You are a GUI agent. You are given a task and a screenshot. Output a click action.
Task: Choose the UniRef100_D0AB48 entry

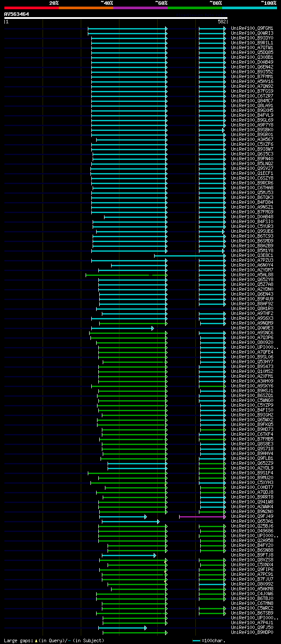pyautogui.click(x=252, y=217)
